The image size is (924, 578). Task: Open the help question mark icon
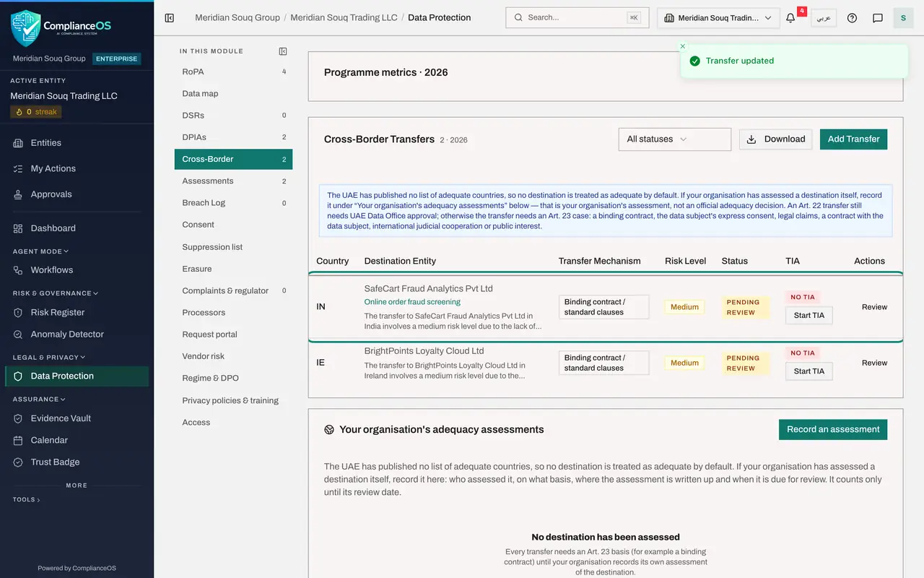pyautogui.click(x=852, y=18)
